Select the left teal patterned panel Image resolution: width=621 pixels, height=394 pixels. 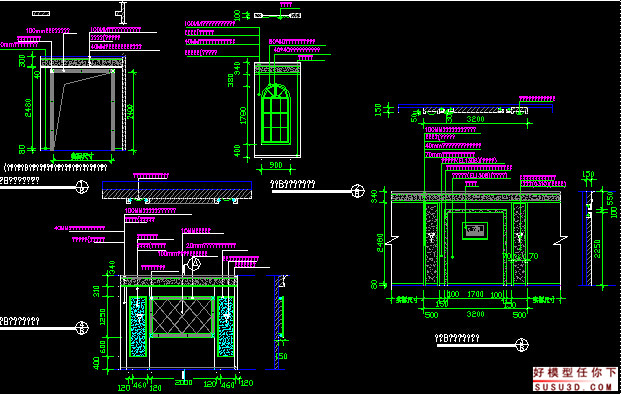pos(138,326)
